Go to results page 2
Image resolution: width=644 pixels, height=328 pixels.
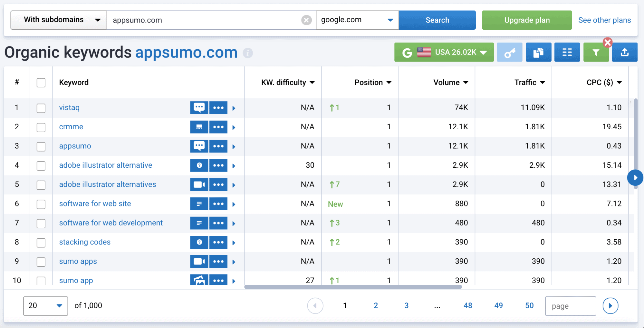click(x=376, y=305)
